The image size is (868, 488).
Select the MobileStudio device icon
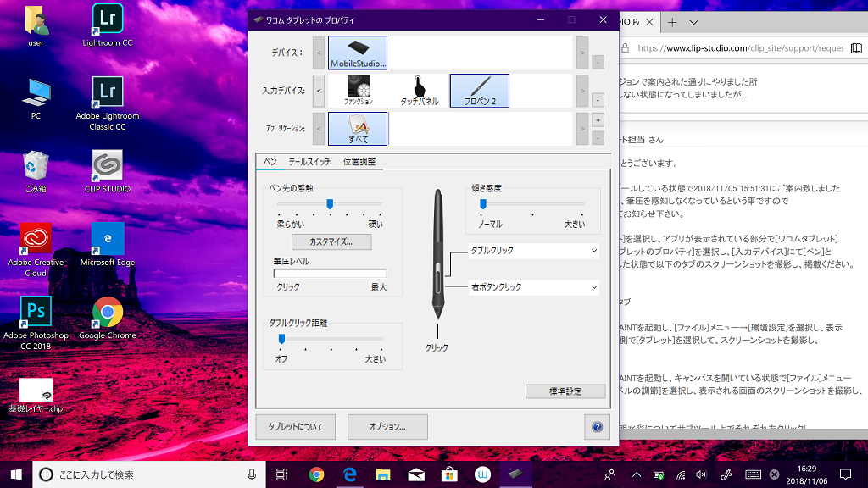point(357,53)
